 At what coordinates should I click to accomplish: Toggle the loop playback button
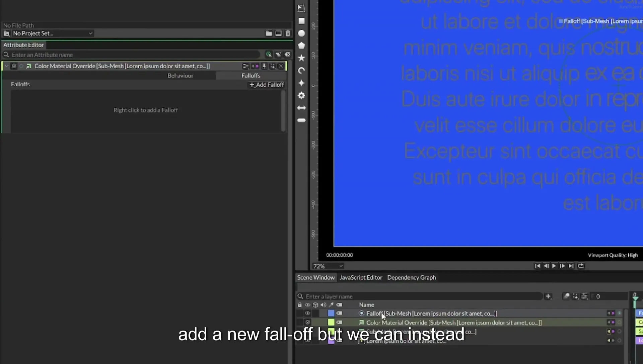[x=581, y=266]
